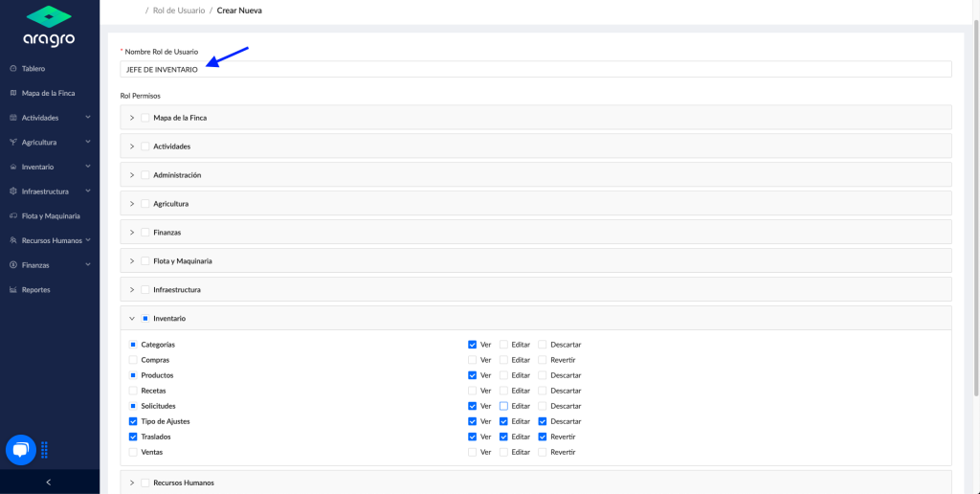
Task: Uncheck Editar for Traslados
Action: (x=503, y=437)
